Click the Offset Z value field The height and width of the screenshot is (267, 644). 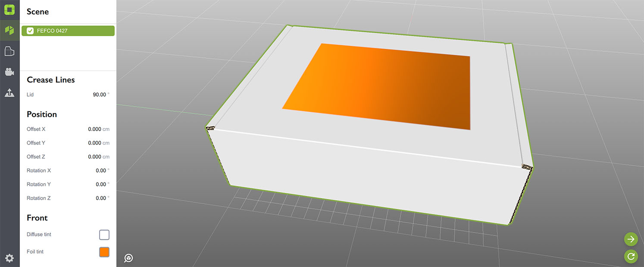pyautogui.click(x=94, y=157)
